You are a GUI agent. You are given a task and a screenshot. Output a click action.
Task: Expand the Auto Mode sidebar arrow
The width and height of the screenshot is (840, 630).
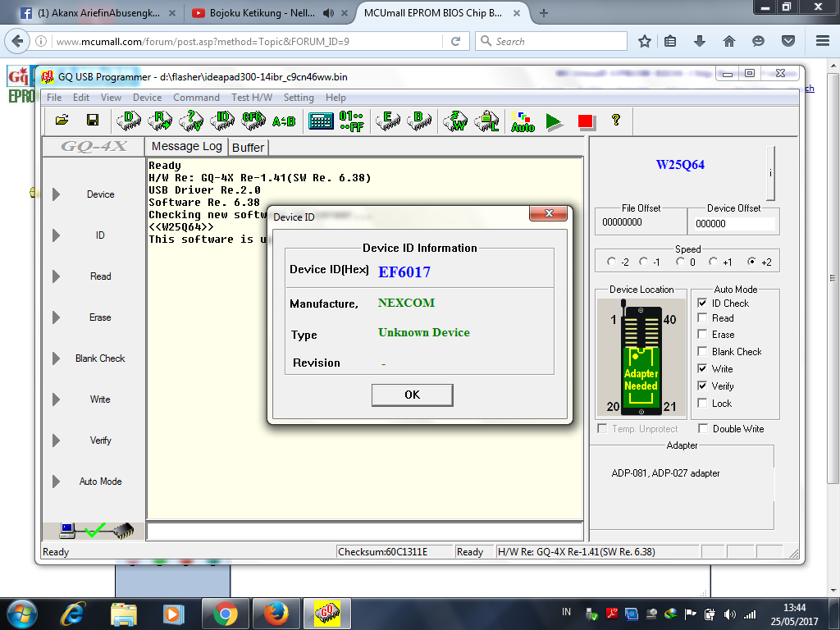click(x=56, y=482)
